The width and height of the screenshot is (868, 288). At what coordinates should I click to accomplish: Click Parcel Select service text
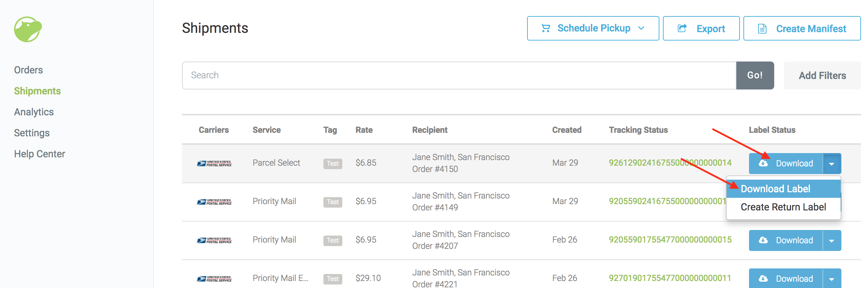276,163
